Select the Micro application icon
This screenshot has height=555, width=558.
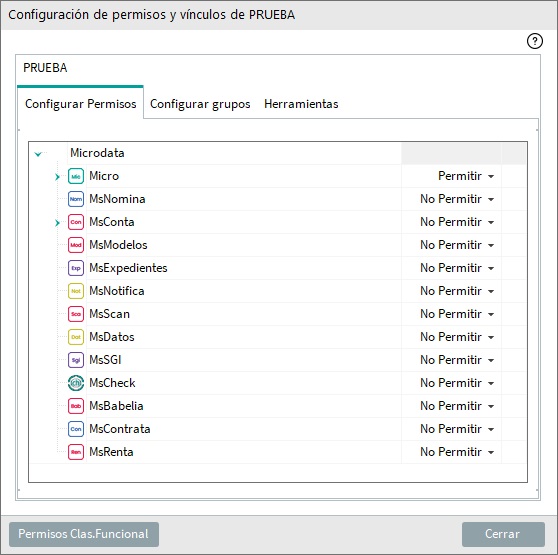pos(76,176)
